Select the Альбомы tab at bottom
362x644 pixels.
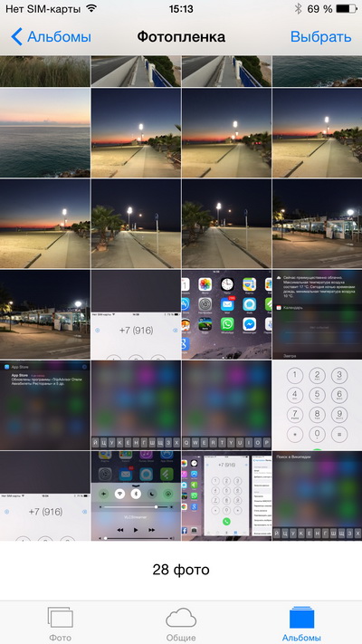pyautogui.click(x=301, y=624)
